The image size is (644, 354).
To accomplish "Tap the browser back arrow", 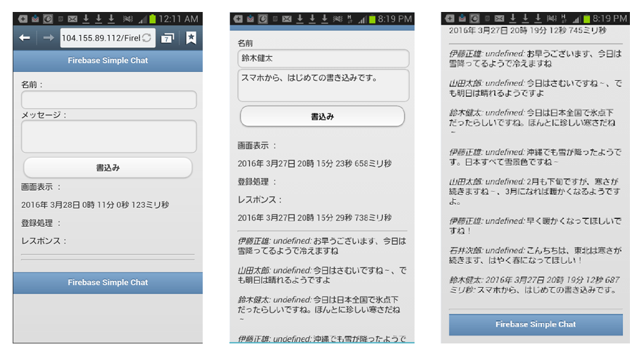I will click(25, 38).
